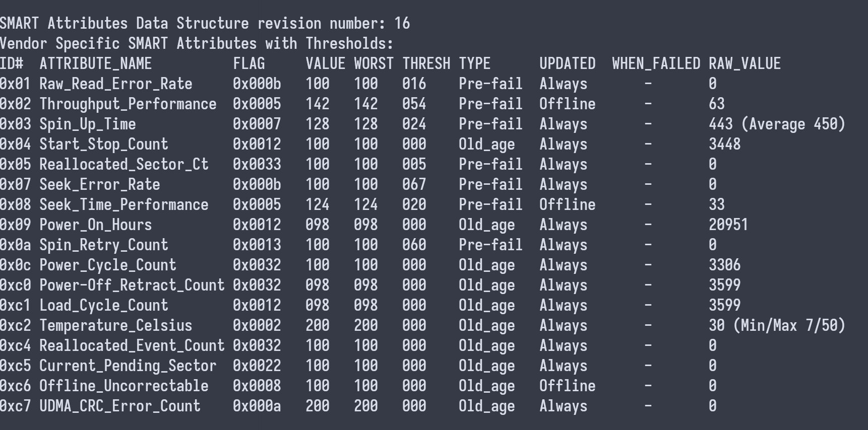Viewport: 868px width, 430px height.
Task: Click the "Vendor Specific SMART Attributes" heading line
Action: (x=196, y=43)
